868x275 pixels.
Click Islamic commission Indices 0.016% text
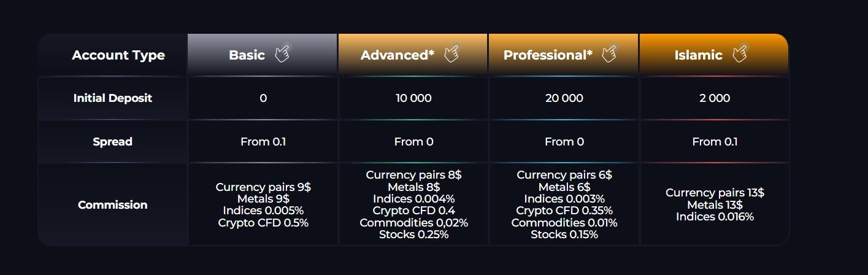pyautogui.click(x=715, y=217)
